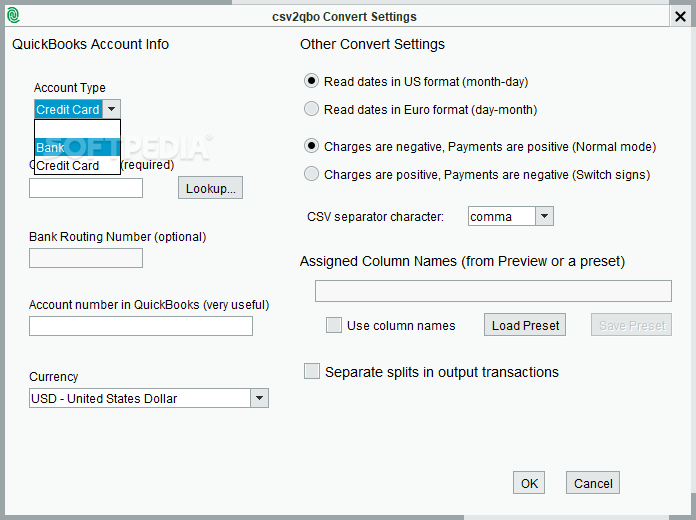696x520 pixels.
Task: Expand the Currency dropdown
Action: click(x=260, y=398)
